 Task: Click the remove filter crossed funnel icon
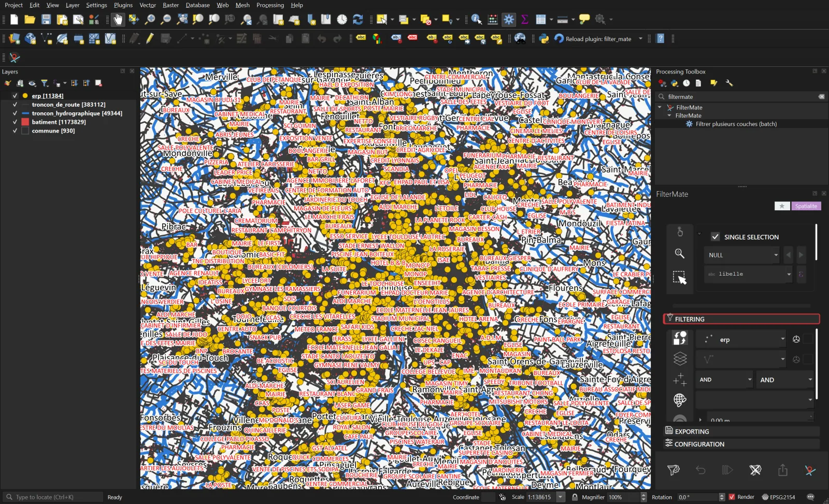tap(755, 470)
